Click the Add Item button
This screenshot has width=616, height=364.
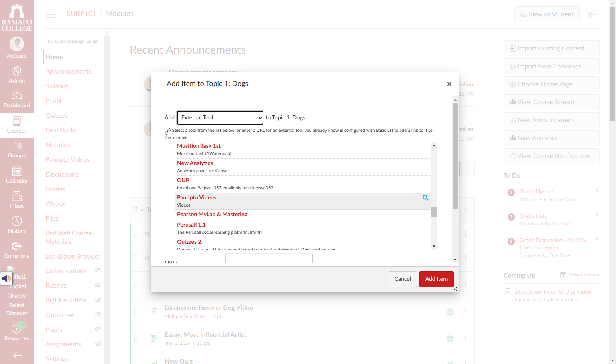pos(437,279)
